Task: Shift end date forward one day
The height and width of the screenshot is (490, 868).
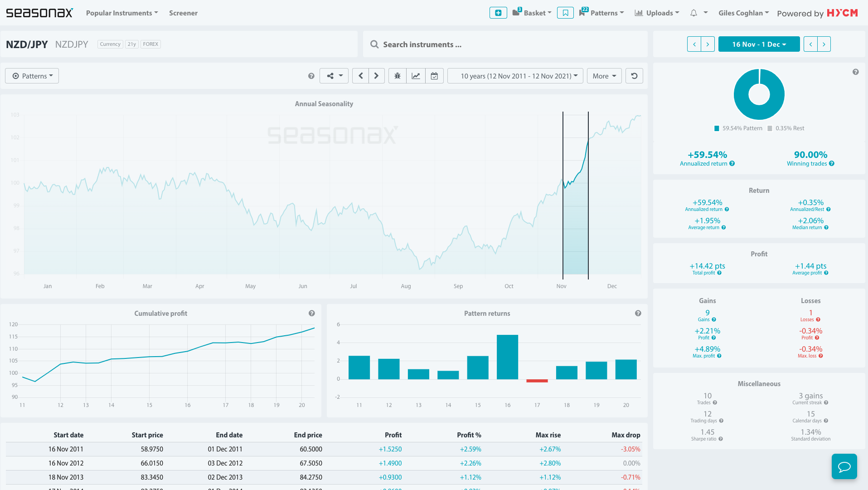Action: pos(824,44)
